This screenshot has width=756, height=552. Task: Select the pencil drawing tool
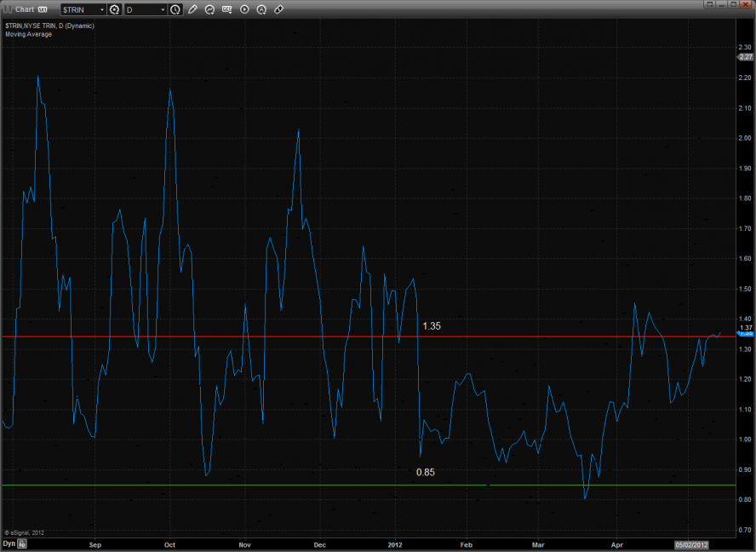tap(192, 9)
